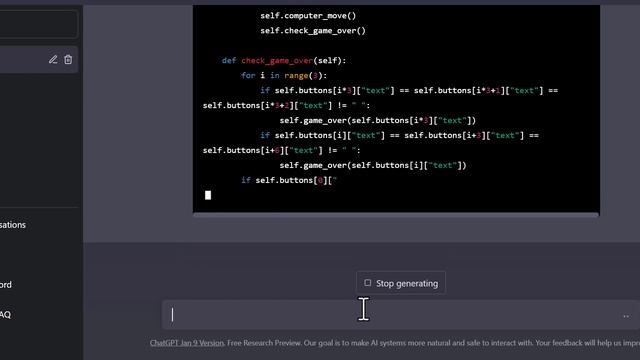Click the sidebar item ending in 'ord'
The image size is (640, 360).
tap(6, 284)
